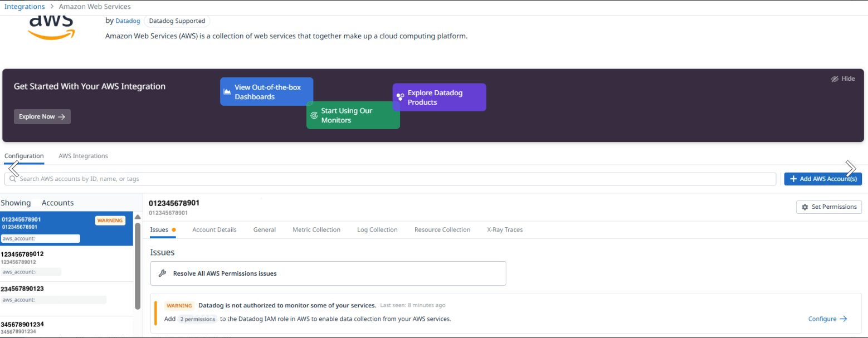Click the Datadog Products bubbles icon

point(400,97)
